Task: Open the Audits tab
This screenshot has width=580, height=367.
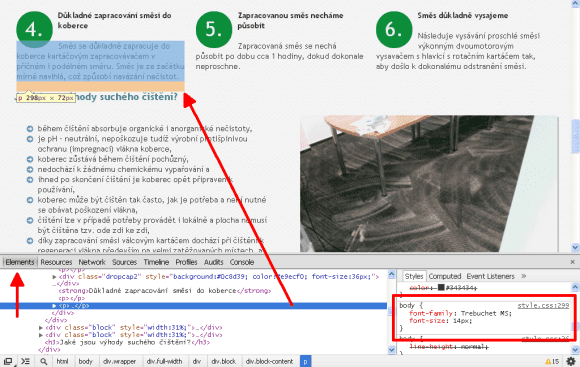Action: (x=214, y=262)
